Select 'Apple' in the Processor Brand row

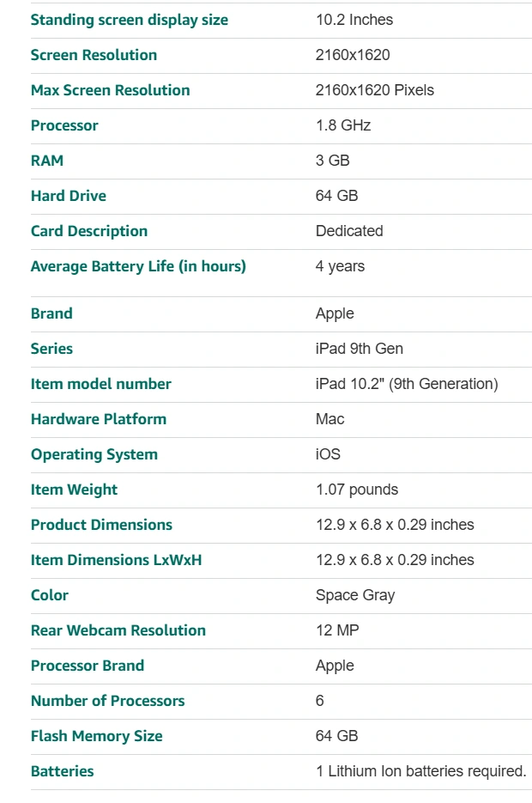[x=335, y=666]
